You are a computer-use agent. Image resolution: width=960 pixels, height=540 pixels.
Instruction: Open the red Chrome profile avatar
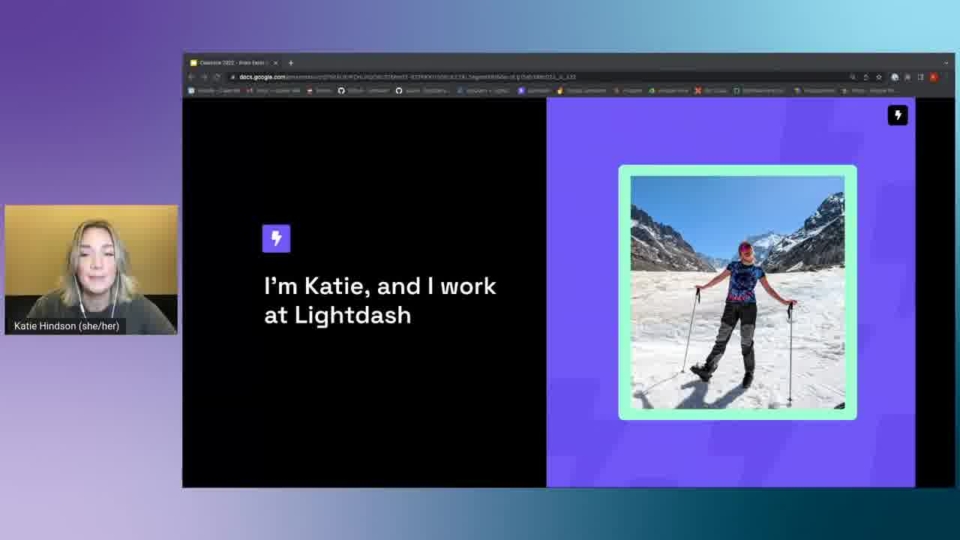[934, 77]
